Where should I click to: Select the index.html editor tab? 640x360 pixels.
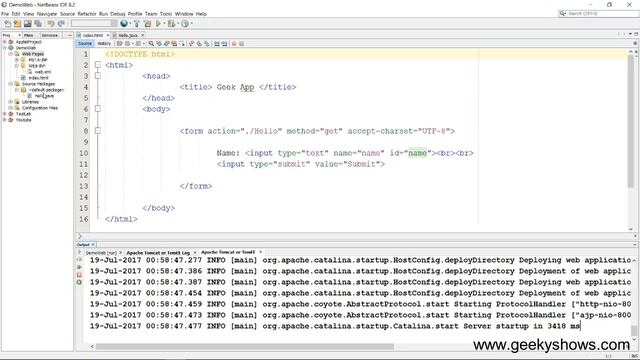(92, 36)
